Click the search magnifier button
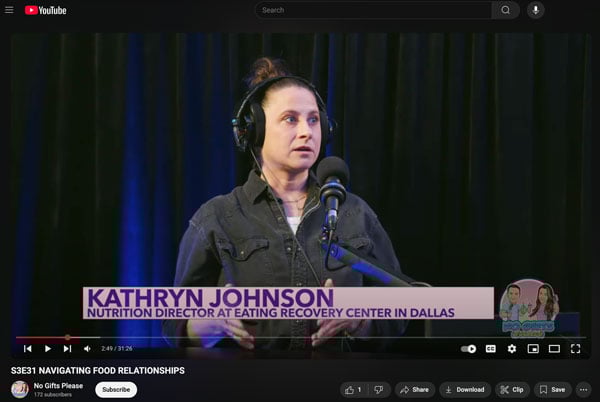Image resolution: width=600 pixels, height=402 pixels. [505, 10]
